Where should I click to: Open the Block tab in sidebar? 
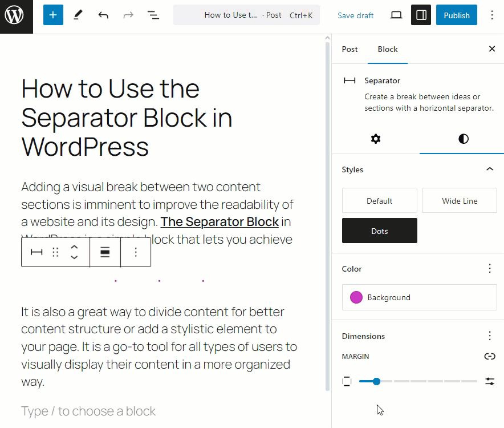coord(388,49)
